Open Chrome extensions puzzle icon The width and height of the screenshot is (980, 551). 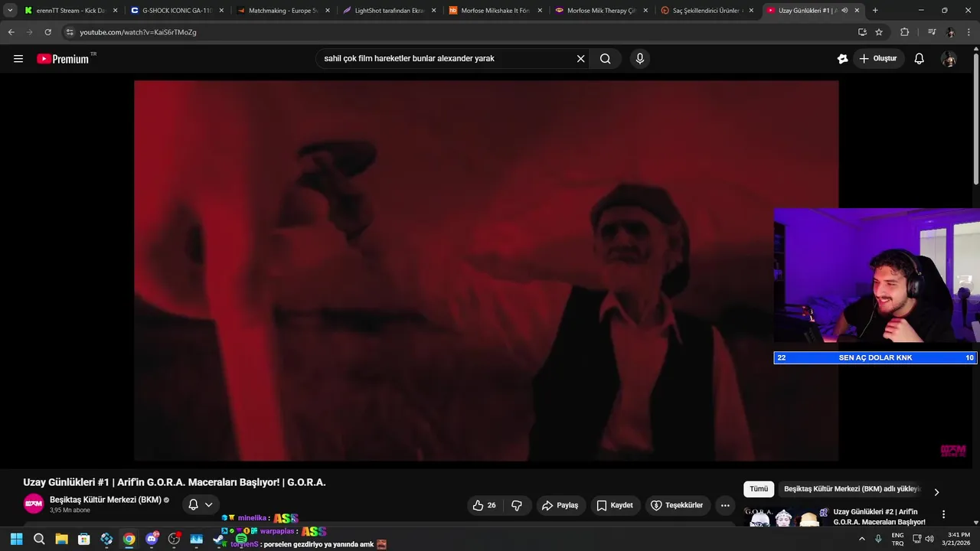pyautogui.click(x=905, y=32)
